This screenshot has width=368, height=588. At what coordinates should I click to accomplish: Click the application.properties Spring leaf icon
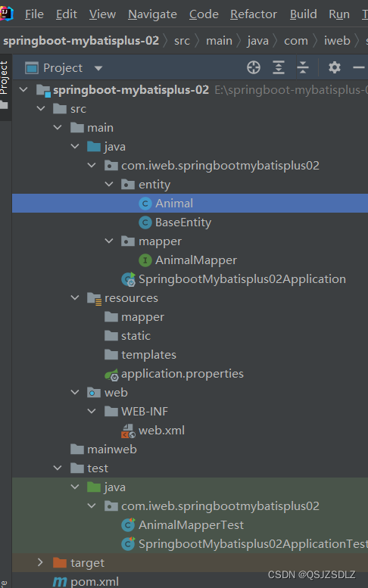point(111,374)
